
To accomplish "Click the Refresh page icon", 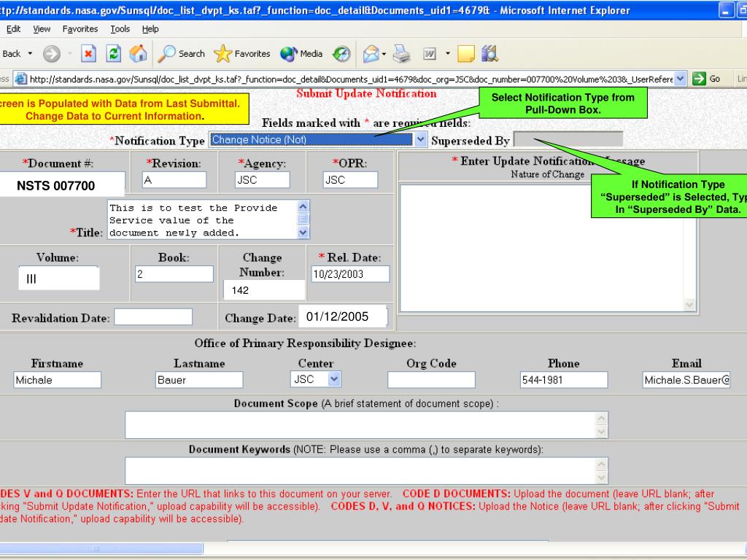I will pos(113,54).
